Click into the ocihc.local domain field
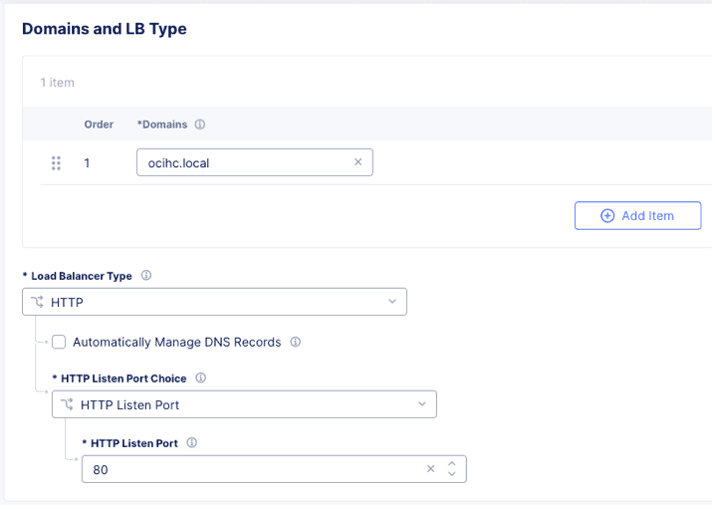Image resolution: width=715 pixels, height=510 pixels. coord(240,162)
